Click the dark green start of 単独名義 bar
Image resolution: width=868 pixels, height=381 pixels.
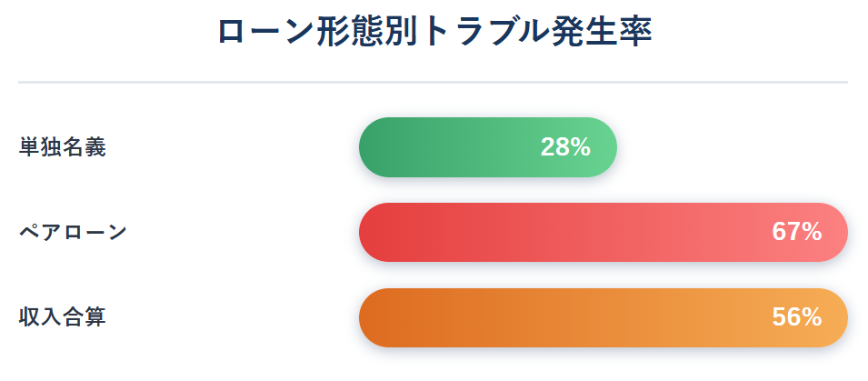coord(374,147)
